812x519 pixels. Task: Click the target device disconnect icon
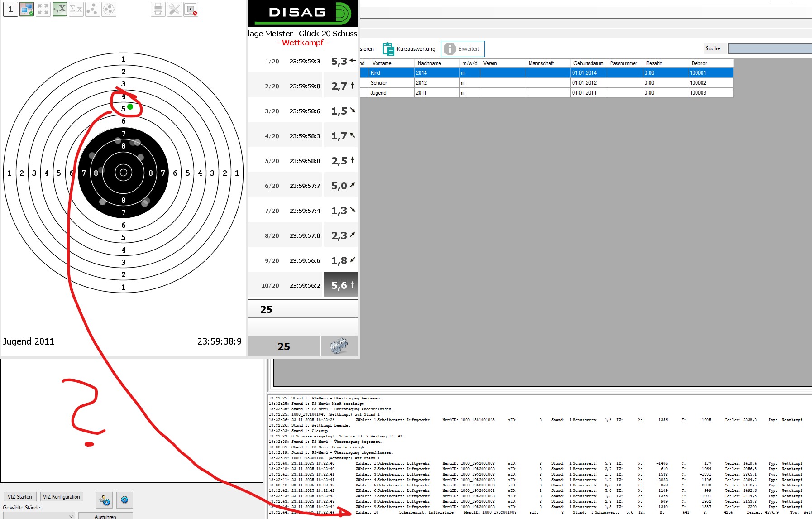click(x=191, y=10)
